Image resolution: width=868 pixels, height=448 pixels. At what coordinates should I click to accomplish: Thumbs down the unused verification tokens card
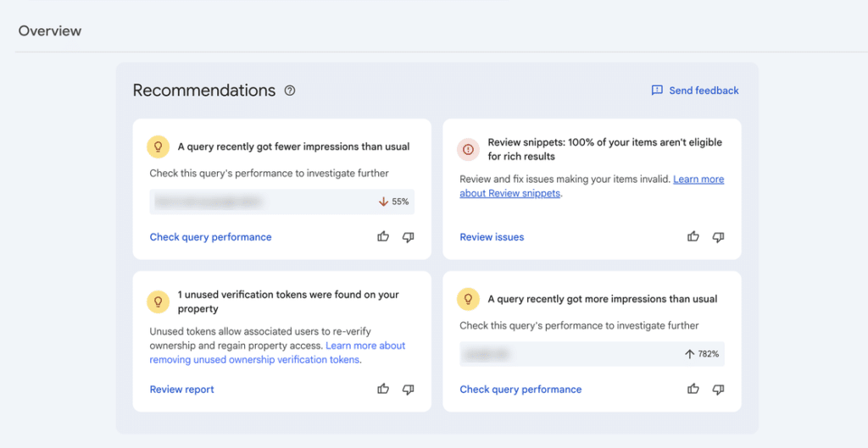point(408,390)
